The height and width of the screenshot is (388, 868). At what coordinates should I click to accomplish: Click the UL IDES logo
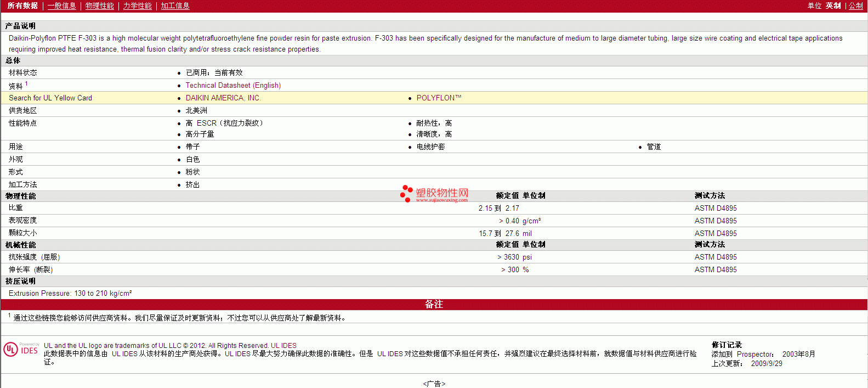[21, 349]
